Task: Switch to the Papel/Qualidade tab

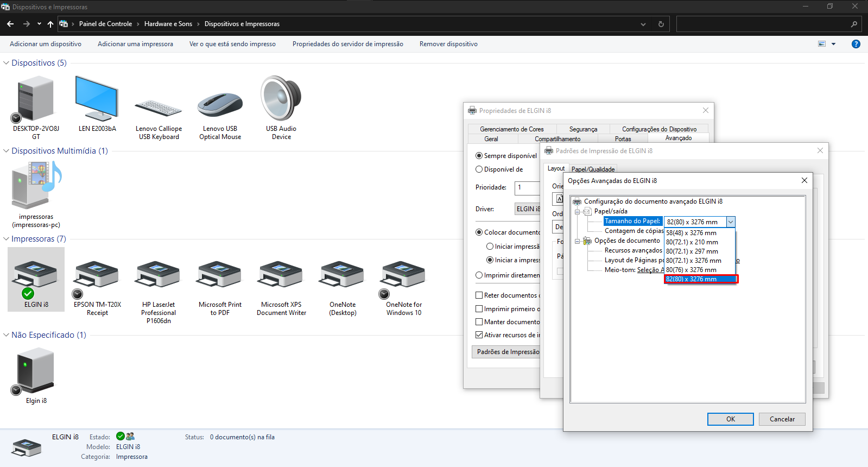Action: 593,169
